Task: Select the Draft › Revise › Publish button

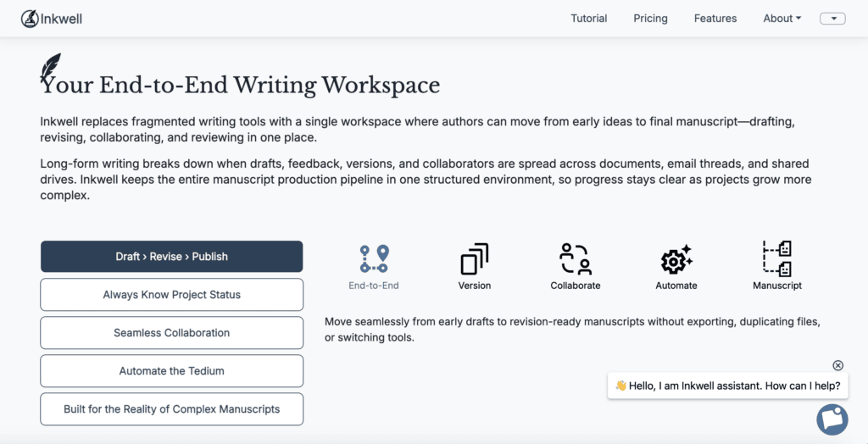Action: tap(171, 257)
